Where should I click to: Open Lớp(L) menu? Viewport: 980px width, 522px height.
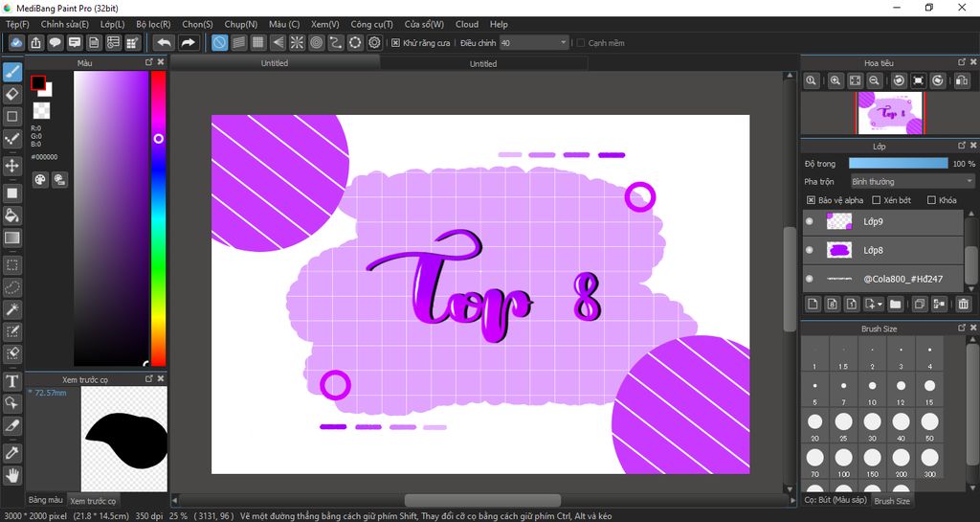click(x=113, y=24)
